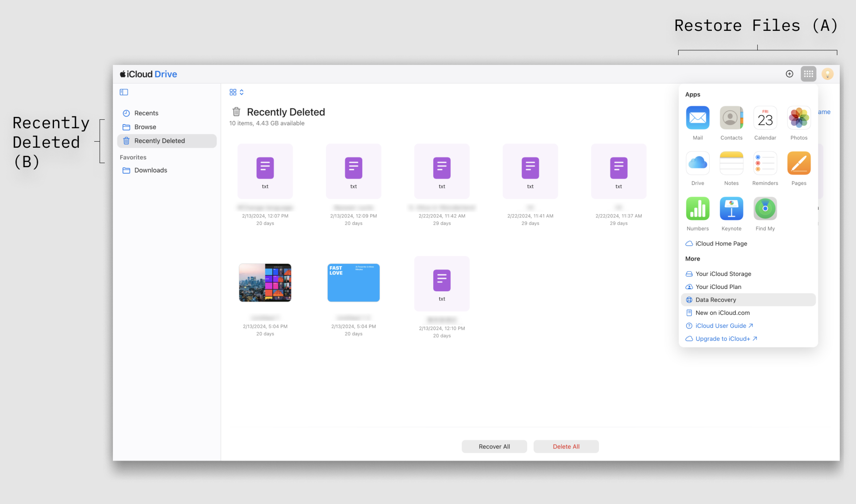
Task: Toggle the sidebar visibility
Action: (124, 92)
